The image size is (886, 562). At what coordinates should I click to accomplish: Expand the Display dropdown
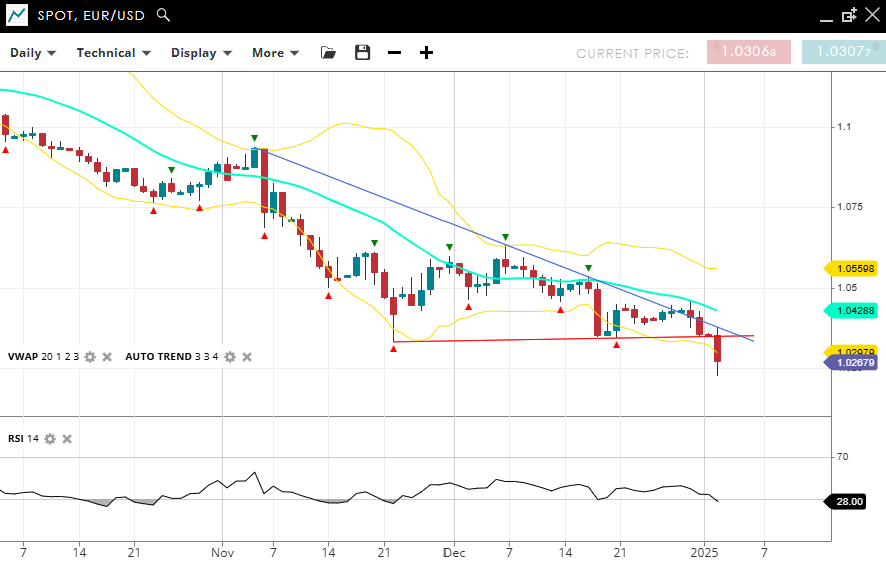click(x=201, y=53)
